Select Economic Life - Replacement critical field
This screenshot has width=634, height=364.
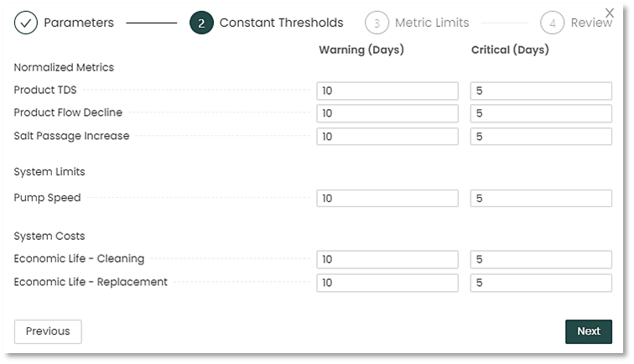click(541, 283)
